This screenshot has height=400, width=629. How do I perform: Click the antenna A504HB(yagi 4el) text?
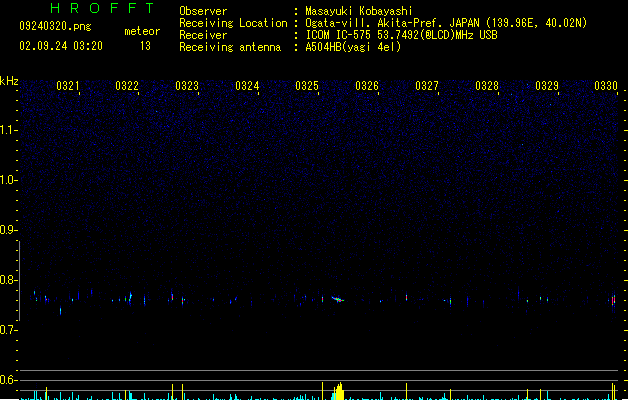click(353, 47)
